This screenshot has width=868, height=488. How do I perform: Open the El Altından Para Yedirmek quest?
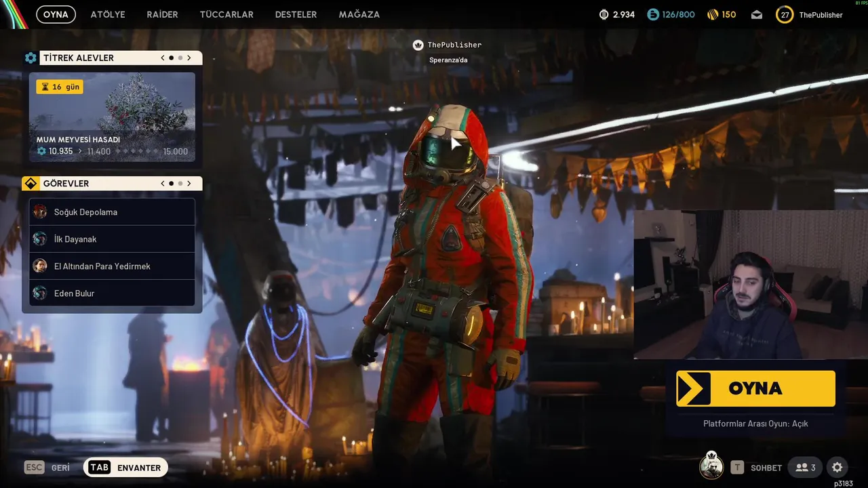(112, 266)
